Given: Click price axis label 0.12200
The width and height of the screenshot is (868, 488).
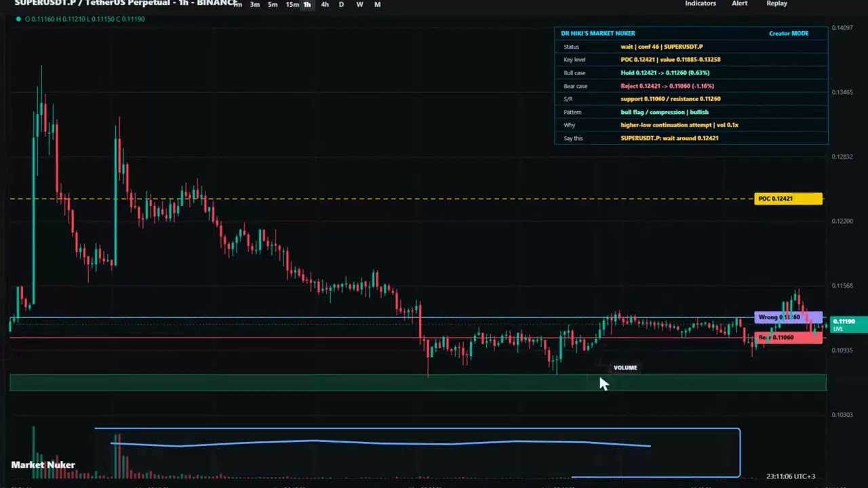Looking at the screenshot, I should [842, 221].
